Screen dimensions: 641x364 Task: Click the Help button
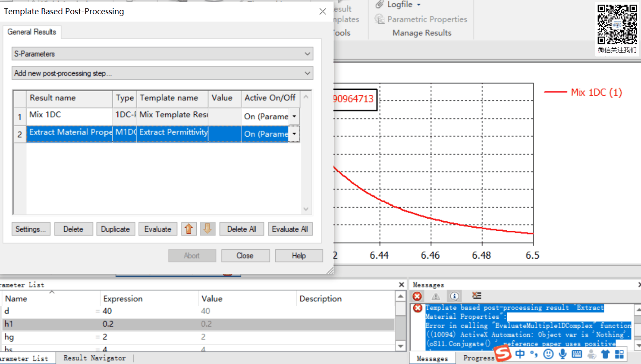click(x=299, y=256)
